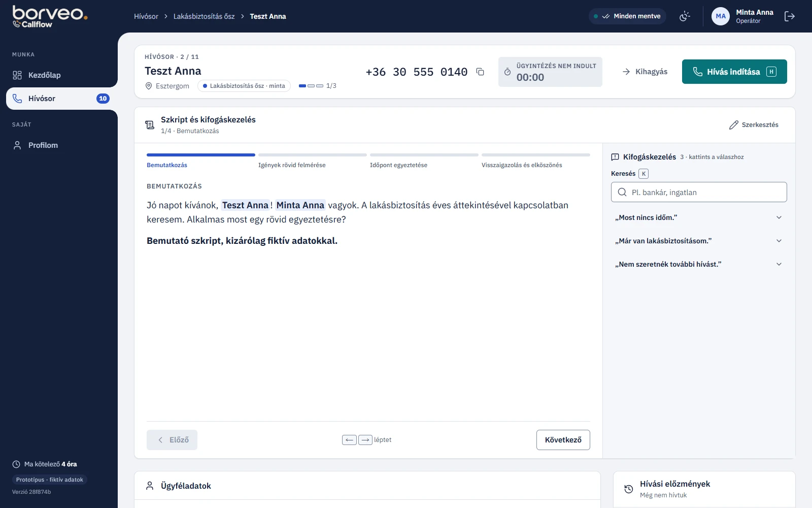Go to the next script step, Következő
Viewport: 812px width, 508px height.
pos(563,440)
